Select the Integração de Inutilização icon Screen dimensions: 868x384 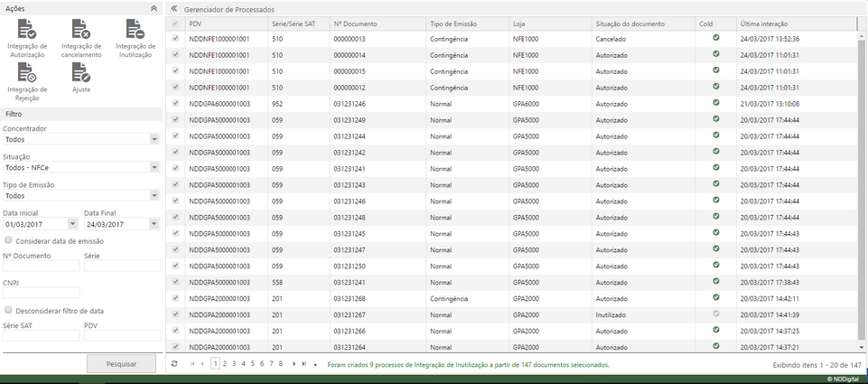(x=135, y=29)
